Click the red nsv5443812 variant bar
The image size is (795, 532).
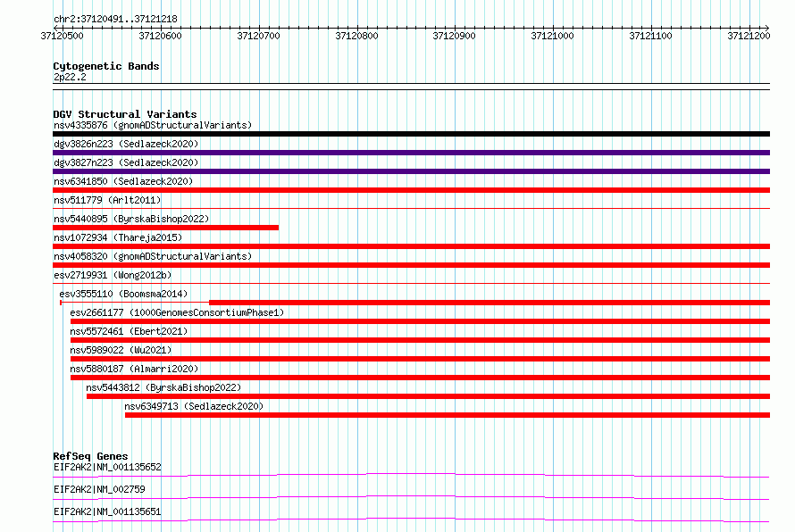pos(428,396)
